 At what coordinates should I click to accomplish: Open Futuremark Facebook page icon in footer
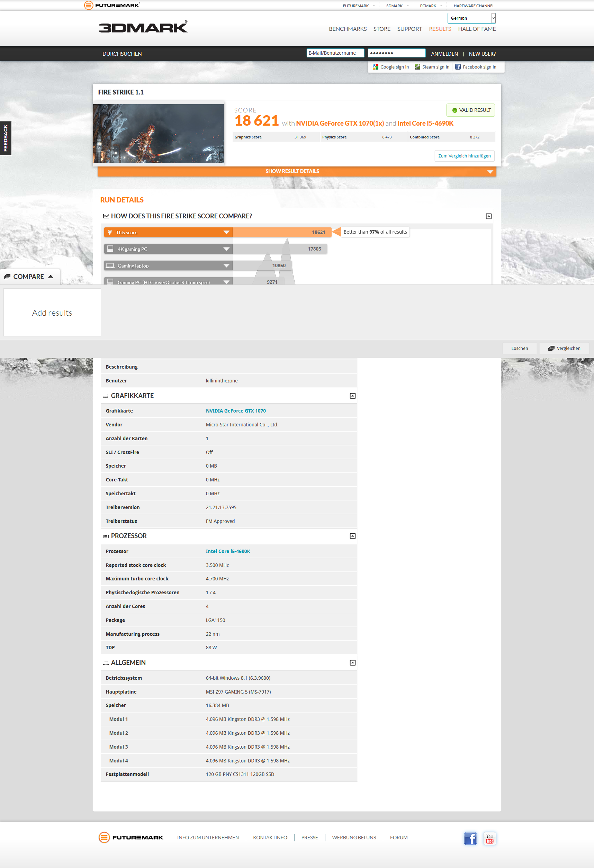[x=470, y=839]
